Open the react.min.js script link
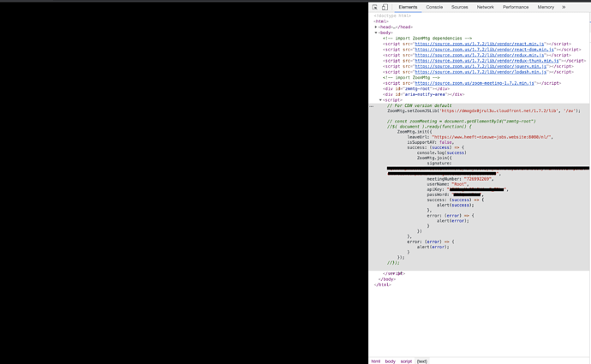This screenshot has width=591, height=364. [x=480, y=44]
